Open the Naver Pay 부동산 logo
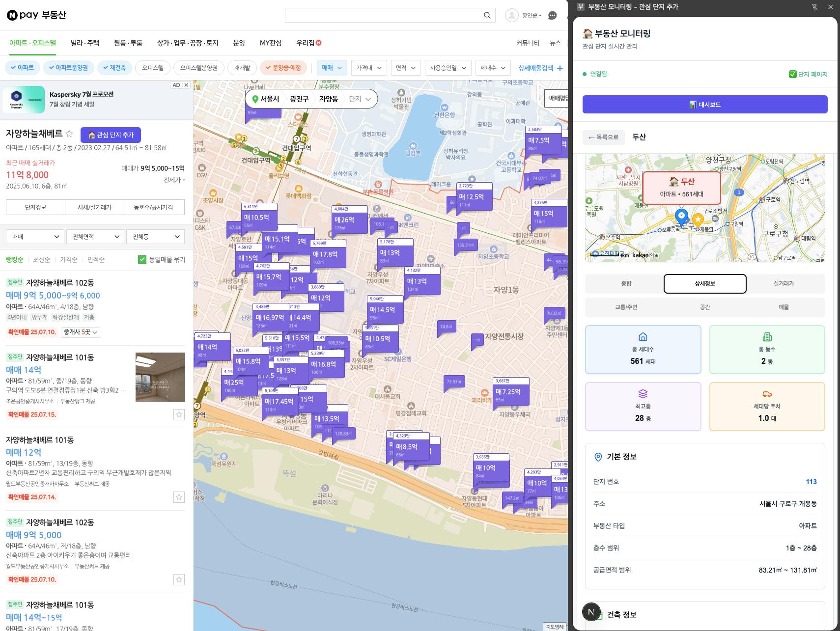The width and height of the screenshot is (840, 631). [36, 15]
